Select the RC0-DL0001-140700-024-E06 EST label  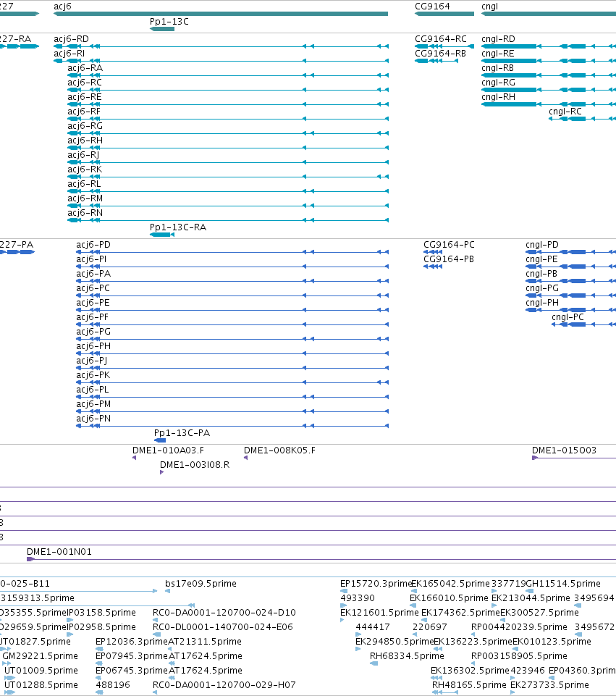pos(223,627)
